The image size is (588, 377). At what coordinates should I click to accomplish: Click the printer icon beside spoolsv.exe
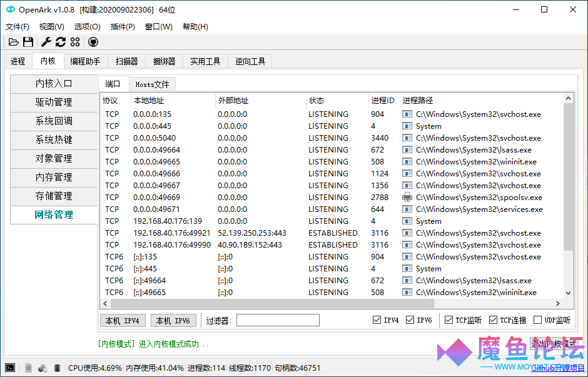[407, 197]
